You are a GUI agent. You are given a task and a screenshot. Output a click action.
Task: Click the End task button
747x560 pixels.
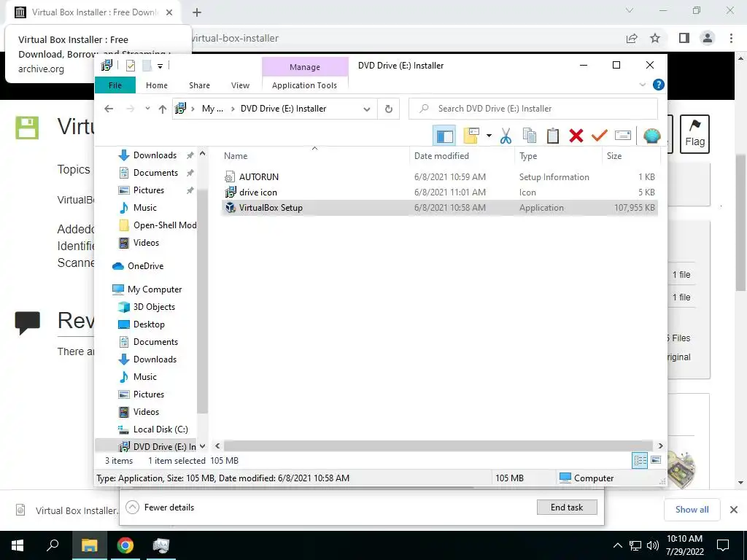click(x=567, y=507)
